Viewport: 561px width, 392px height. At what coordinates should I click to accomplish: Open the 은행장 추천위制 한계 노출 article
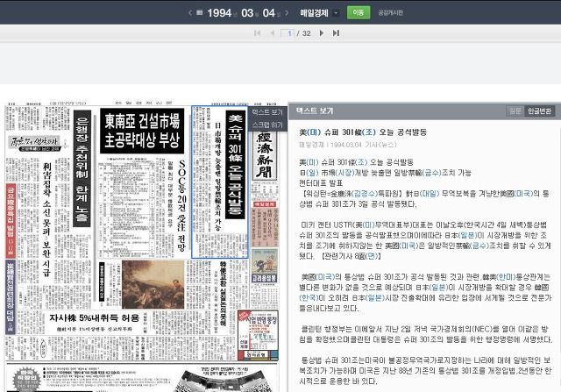(x=82, y=168)
